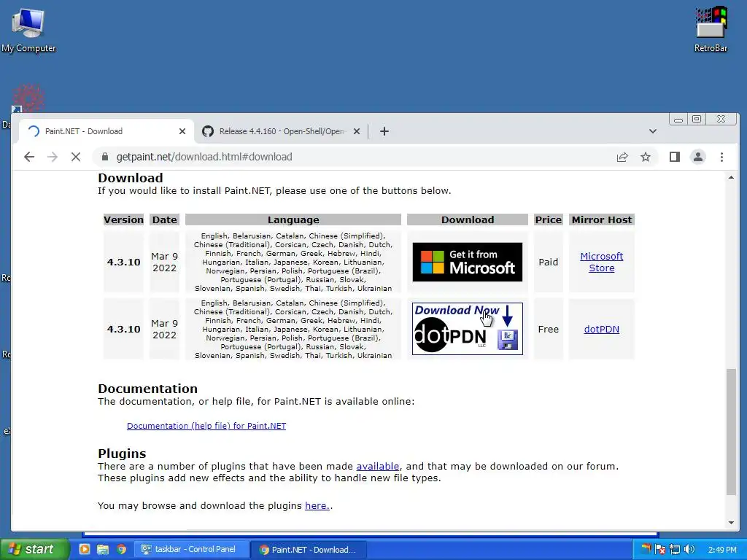Open the Microsoft Store mirror link

[x=601, y=262]
